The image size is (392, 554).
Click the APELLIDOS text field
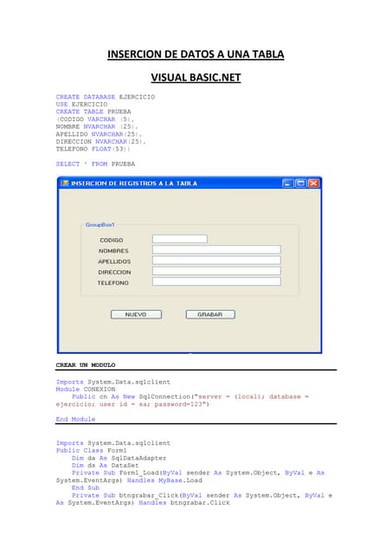(x=216, y=261)
